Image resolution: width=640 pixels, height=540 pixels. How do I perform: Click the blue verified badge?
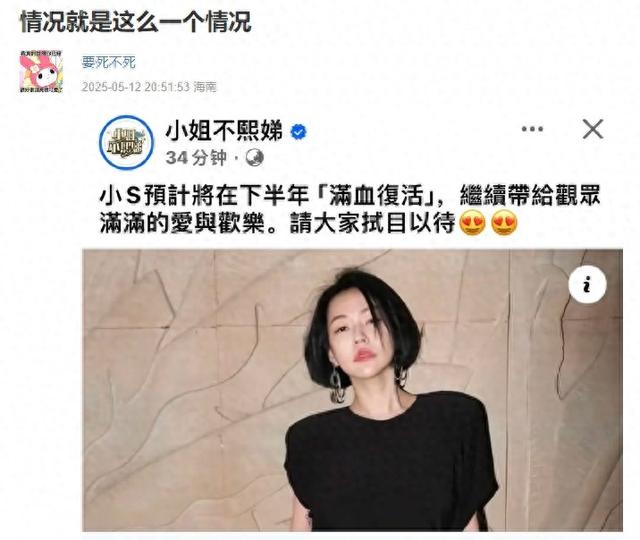tap(299, 132)
